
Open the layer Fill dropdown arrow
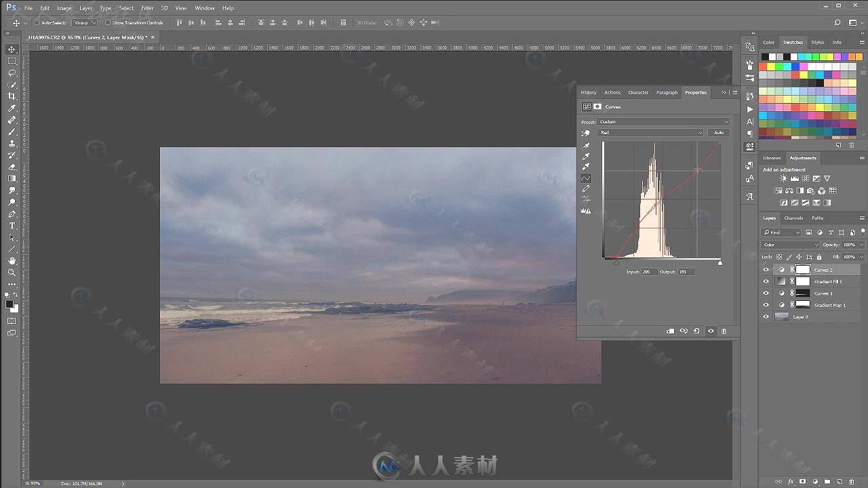coord(861,257)
